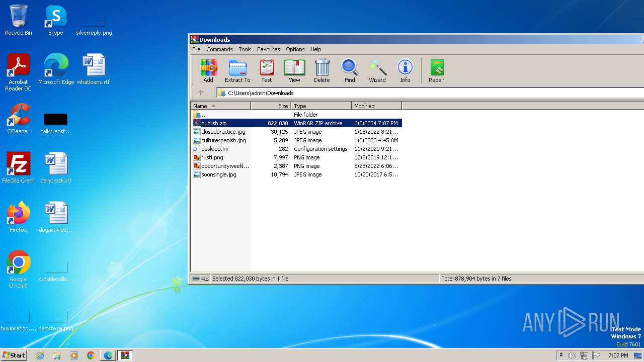Sort file list by Modified column header
Viewport: 644px width, 362px height.
(376, 106)
